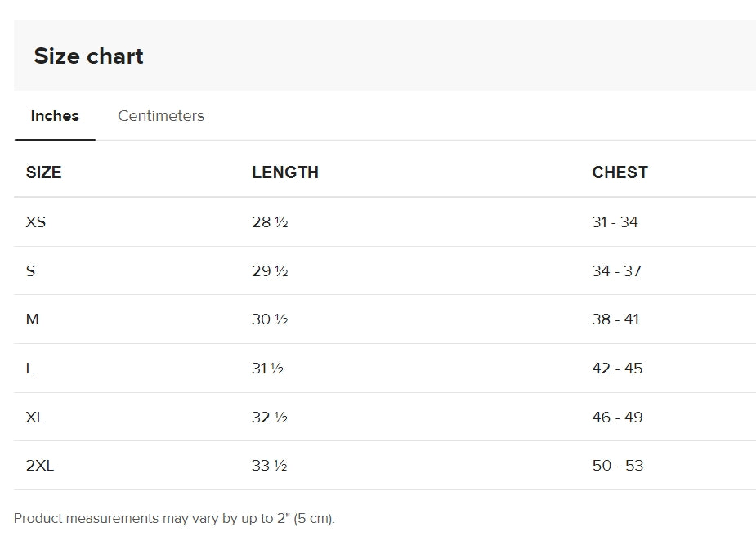Click the product measurements disclaimer text
Screen dimensions: 756x545
pos(174,519)
